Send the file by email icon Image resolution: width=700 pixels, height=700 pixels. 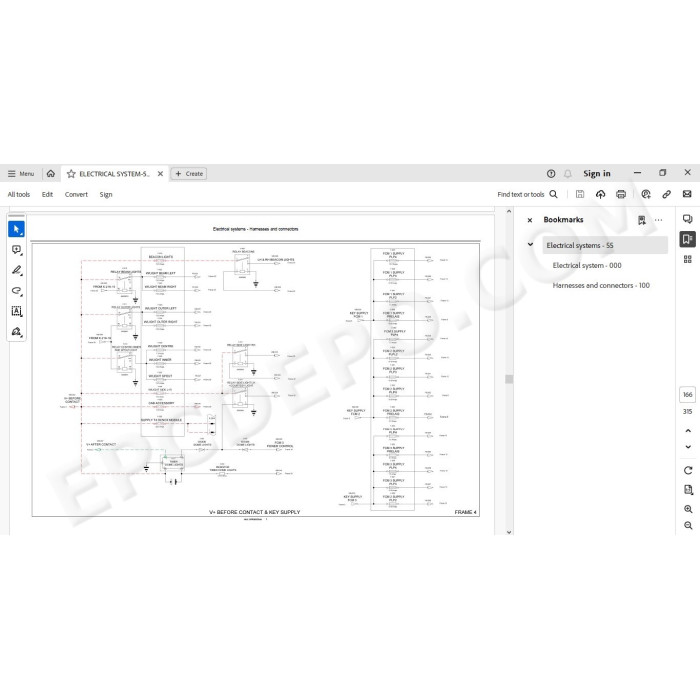687,194
